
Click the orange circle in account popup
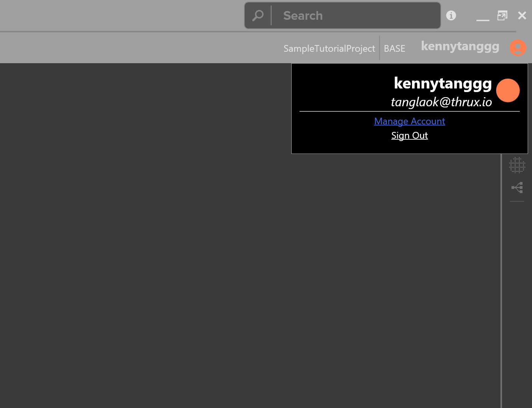point(508,90)
